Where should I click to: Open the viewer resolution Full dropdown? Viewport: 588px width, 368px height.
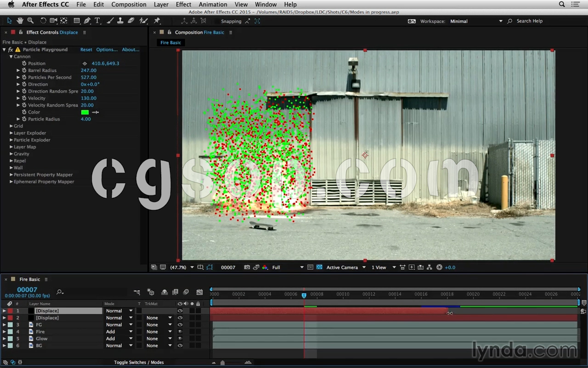[288, 267]
